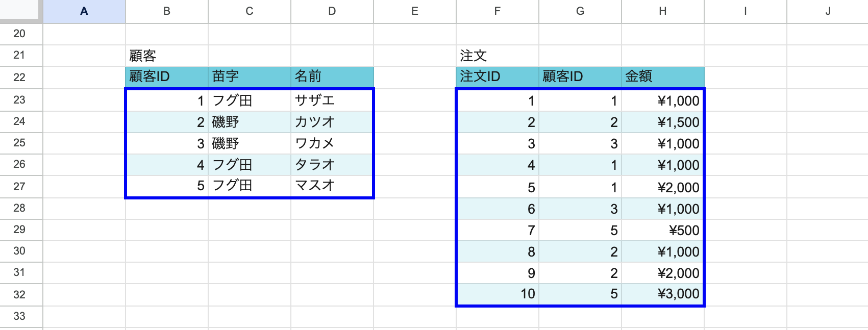The image size is (868, 330).
Task: Click the 名前 header cell
Action: (x=332, y=77)
